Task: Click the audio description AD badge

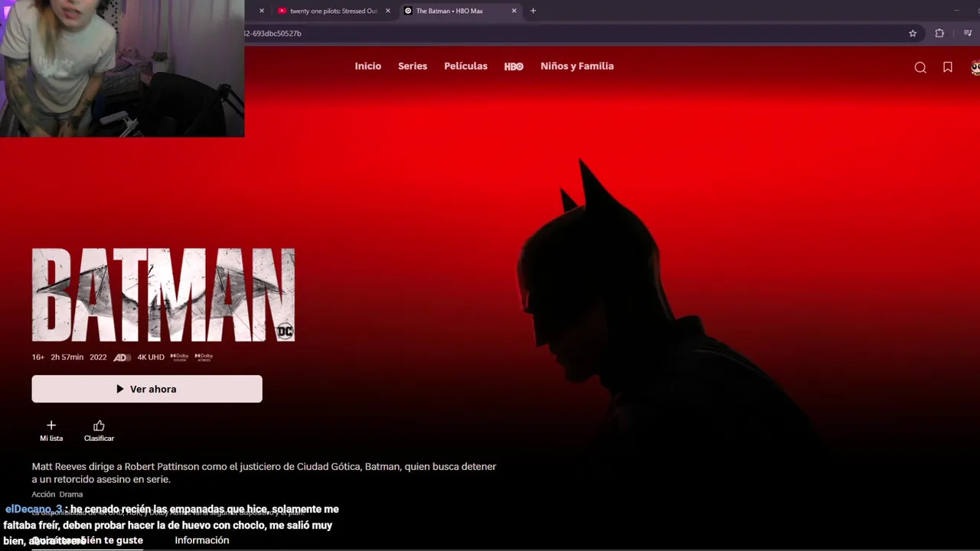Action: [122, 357]
